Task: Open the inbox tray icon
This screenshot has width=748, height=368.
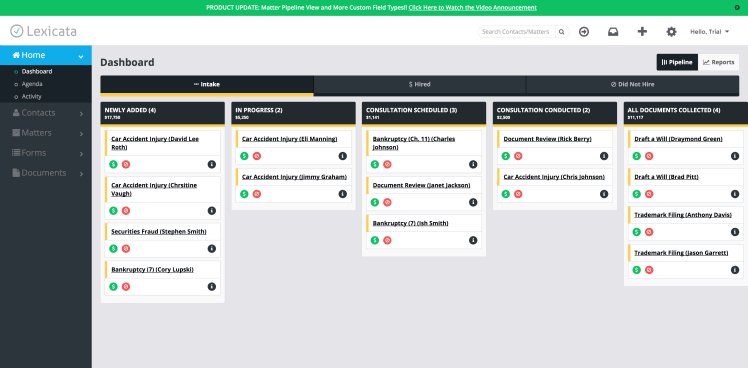Action: tap(613, 32)
